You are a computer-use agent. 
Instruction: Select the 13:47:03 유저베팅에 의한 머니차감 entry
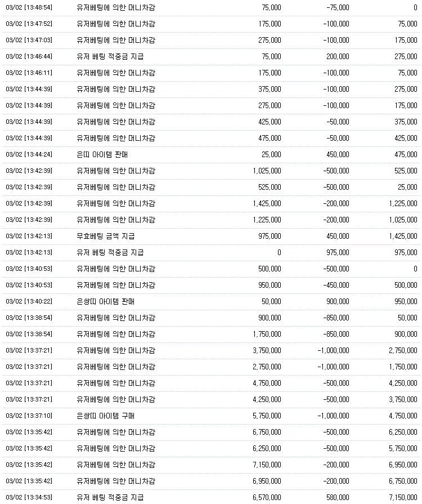116,40
